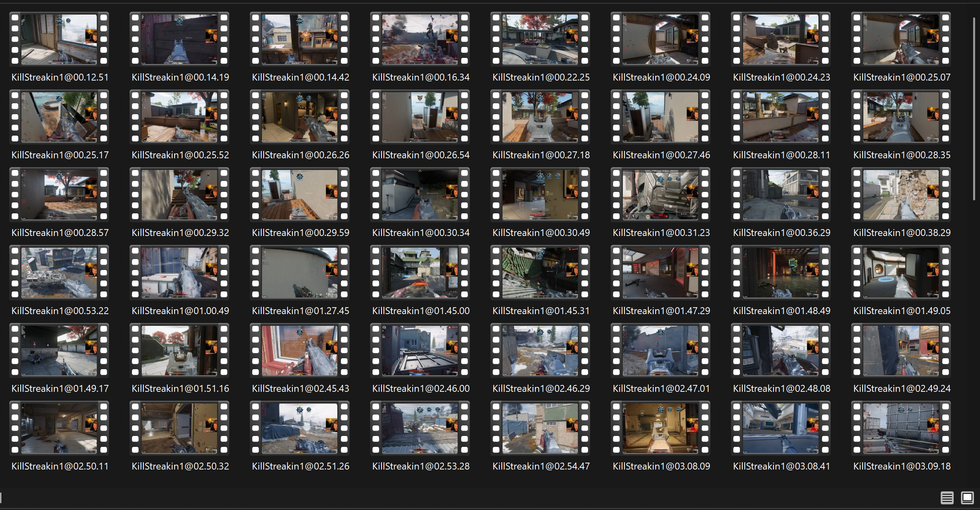Select video KillStreakin1@00.14.42 thumbnail
The image size is (980, 510).
coord(300,39)
